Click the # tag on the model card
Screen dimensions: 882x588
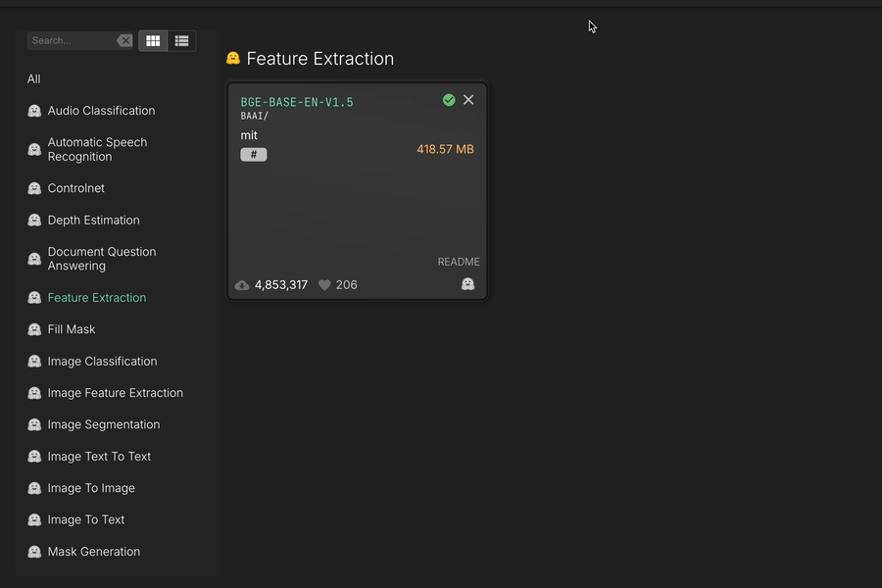tap(253, 154)
